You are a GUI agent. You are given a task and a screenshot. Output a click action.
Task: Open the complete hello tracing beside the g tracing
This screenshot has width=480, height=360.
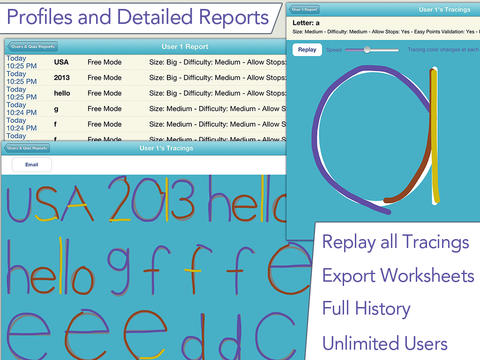[x=51, y=267]
